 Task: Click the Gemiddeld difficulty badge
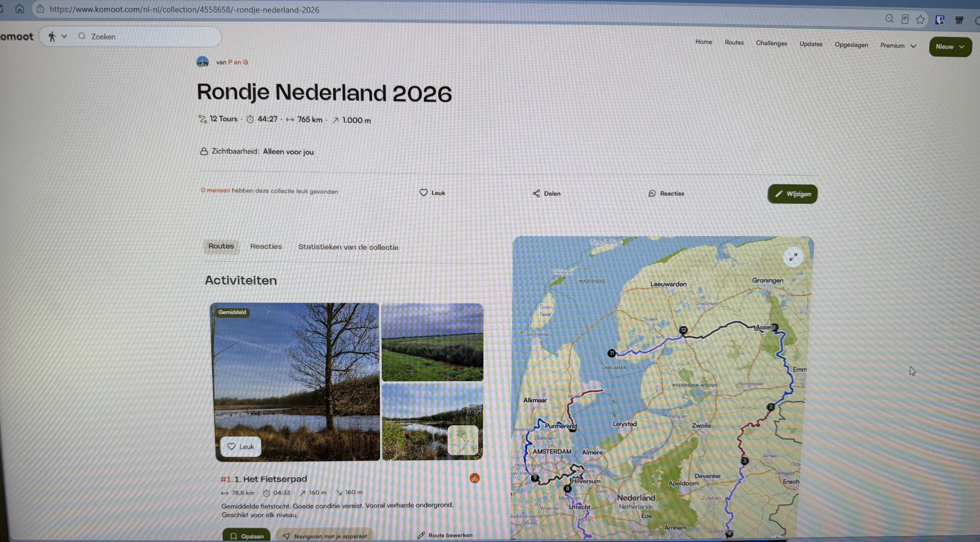point(232,312)
